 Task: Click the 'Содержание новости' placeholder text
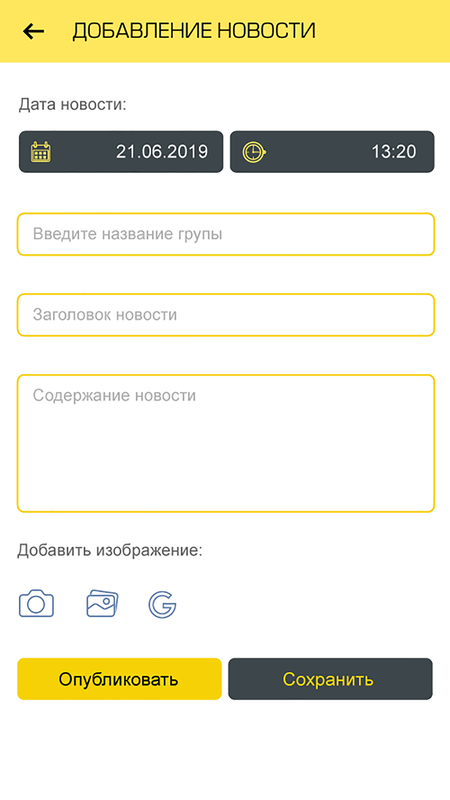coord(114,395)
